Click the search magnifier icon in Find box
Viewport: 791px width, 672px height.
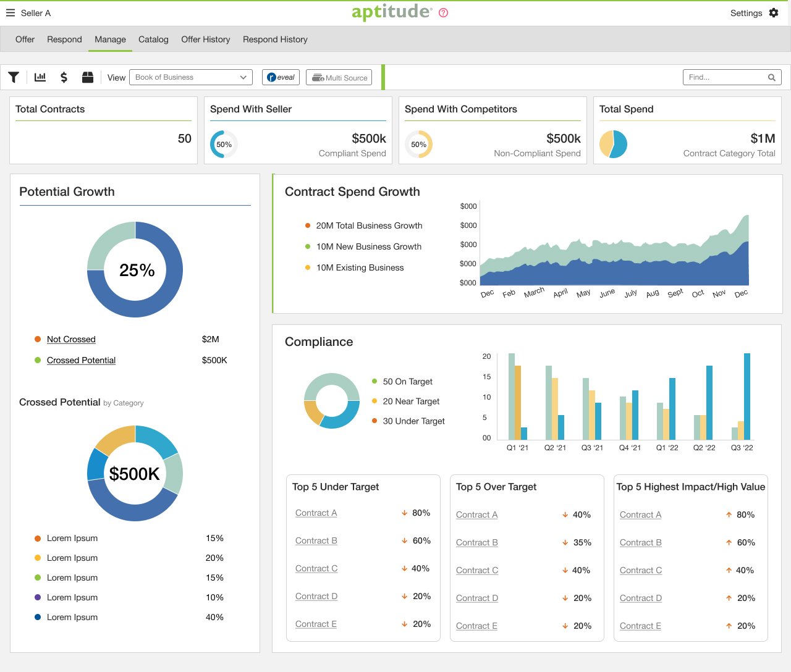pos(772,77)
